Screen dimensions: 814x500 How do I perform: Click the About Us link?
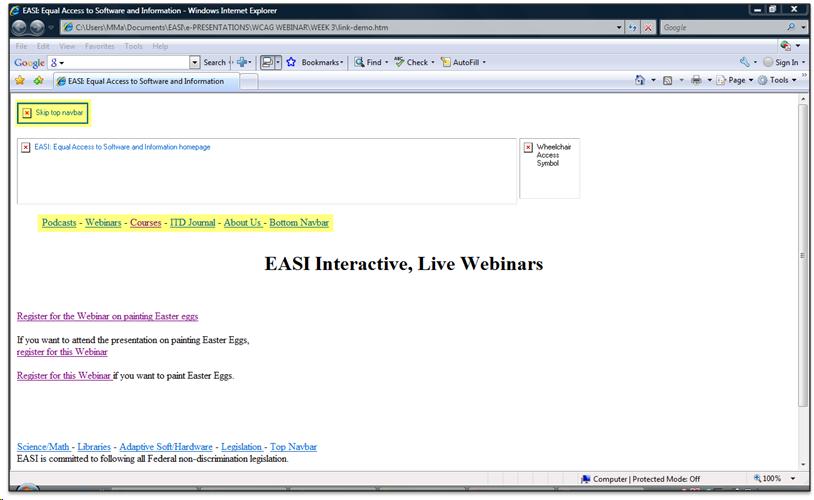242,223
